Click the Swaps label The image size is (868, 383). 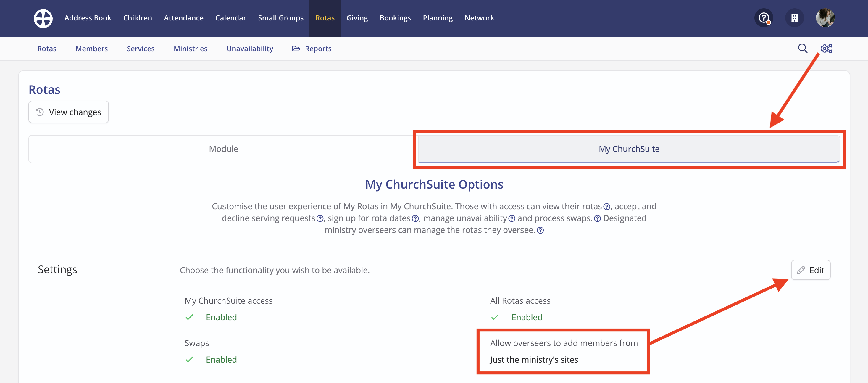pos(197,343)
